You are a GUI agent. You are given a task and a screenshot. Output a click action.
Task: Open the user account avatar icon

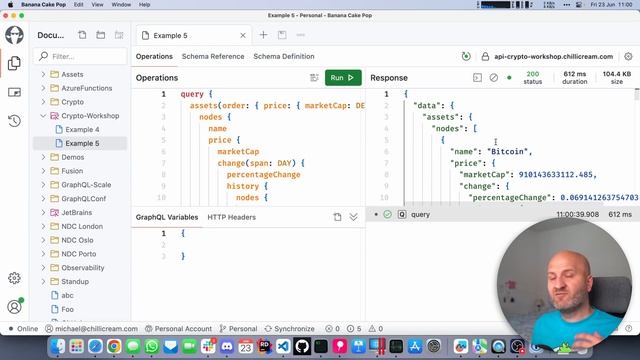point(14,307)
